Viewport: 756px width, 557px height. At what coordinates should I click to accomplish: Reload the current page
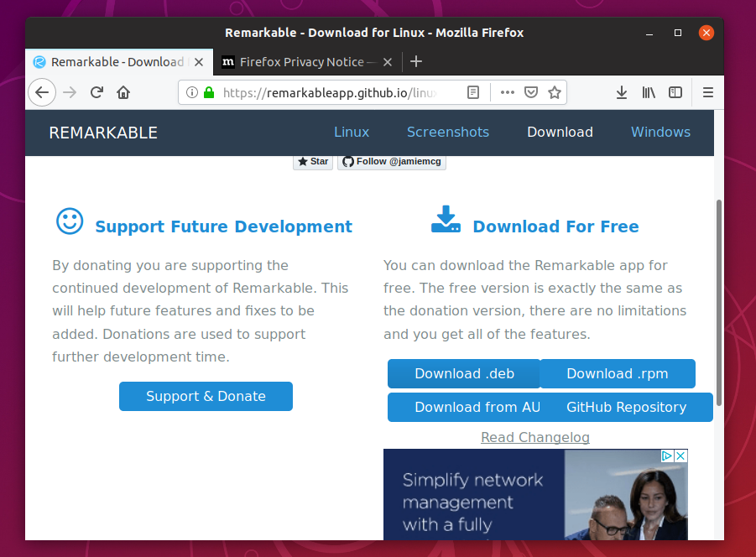pos(96,92)
